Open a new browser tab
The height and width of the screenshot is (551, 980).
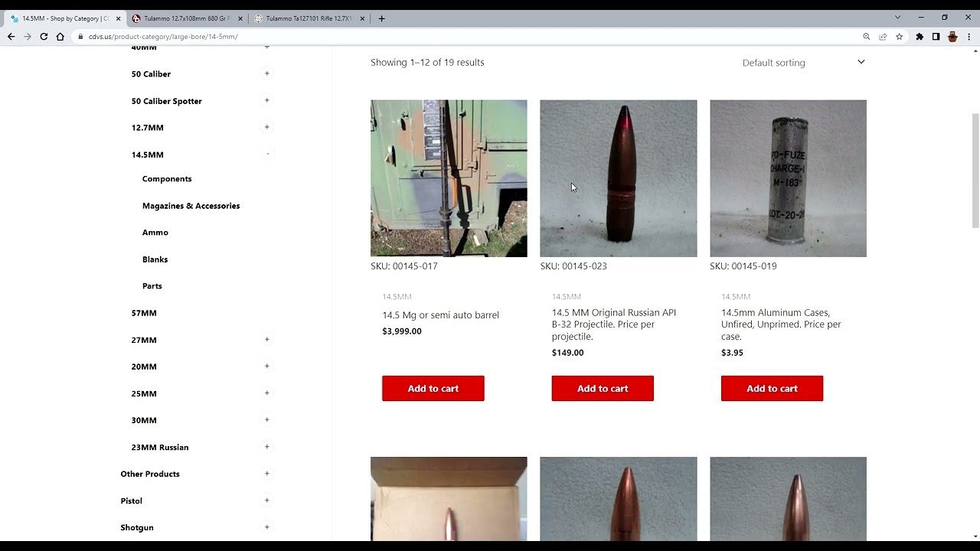pyautogui.click(x=381, y=18)
